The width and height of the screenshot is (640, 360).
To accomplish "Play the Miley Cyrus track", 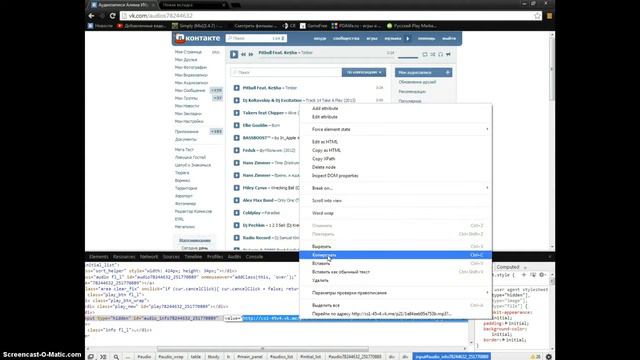I will pos(236,188).
